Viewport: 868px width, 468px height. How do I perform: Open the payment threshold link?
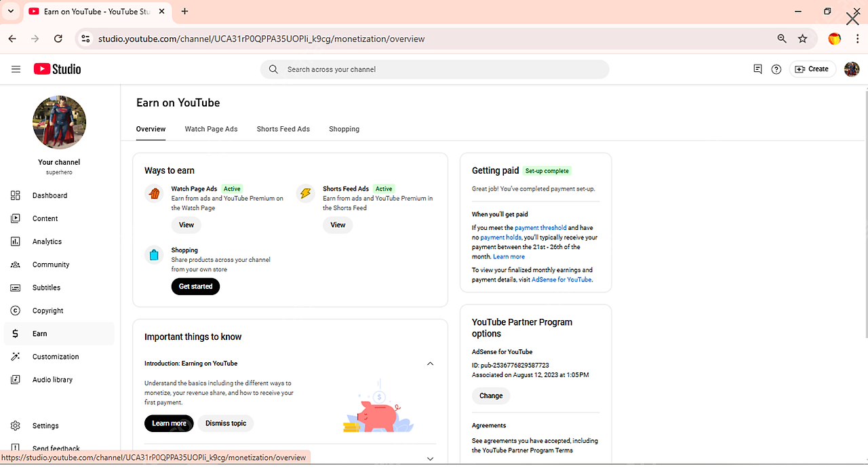[x=540, y=228]
